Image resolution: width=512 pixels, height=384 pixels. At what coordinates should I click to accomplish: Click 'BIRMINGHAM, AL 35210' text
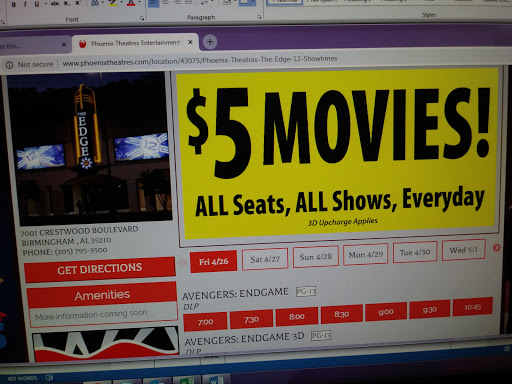coord(66,241)
